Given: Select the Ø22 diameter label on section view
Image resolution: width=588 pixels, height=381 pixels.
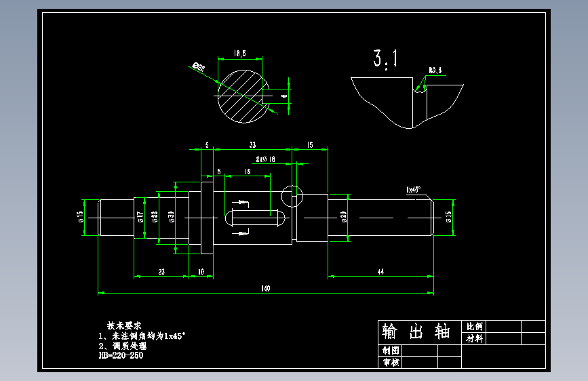Looking at the screenshot, I should pyautogui.click(x=199, y=67).
